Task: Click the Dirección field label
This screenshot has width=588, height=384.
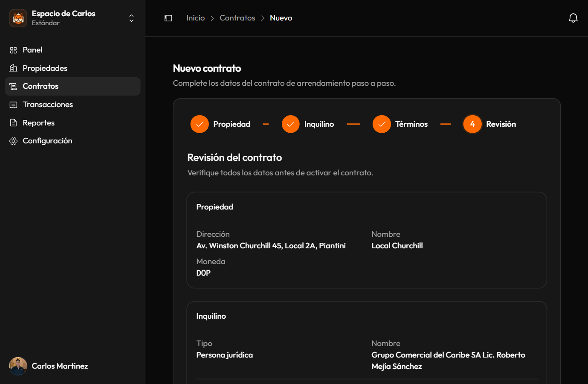Action: coord(213,234)
